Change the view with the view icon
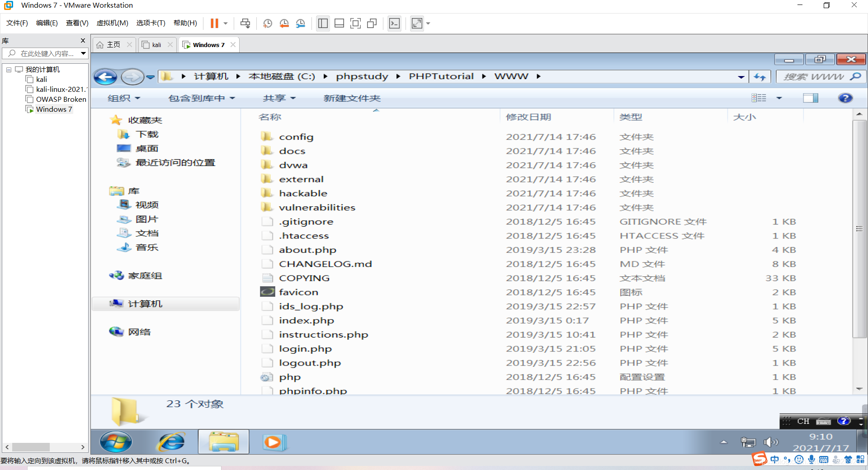The width and height of the screenshot is (868, 470). coord(759,98)
